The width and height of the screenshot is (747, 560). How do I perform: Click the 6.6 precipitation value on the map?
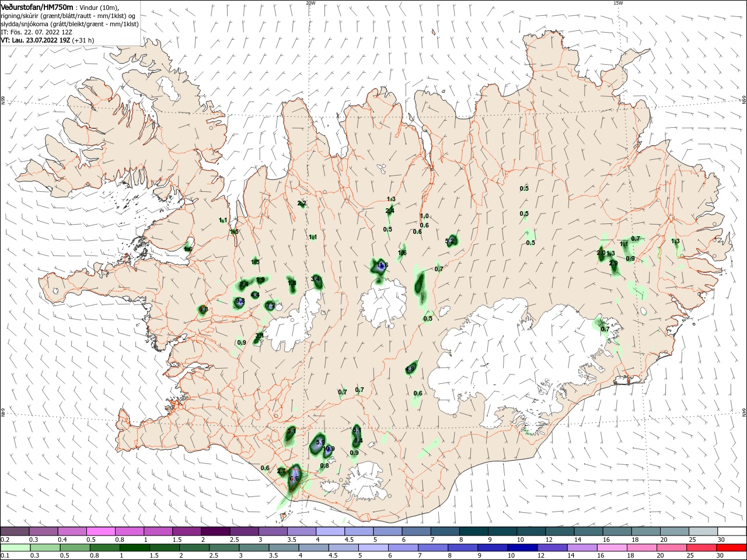point(294,478)
